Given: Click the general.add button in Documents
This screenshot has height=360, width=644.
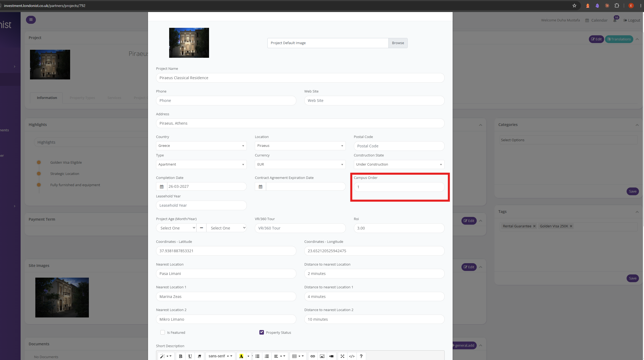Looking at the screenshot, I should pyautogui.click(x=464, y=345).
